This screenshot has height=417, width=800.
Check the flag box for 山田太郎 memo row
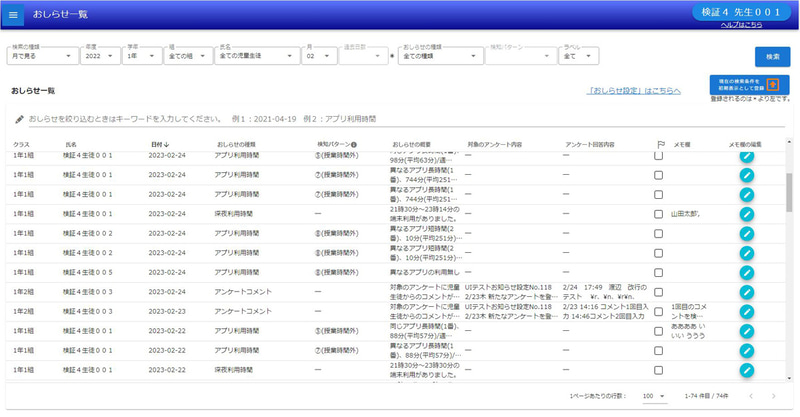[659, 214]
